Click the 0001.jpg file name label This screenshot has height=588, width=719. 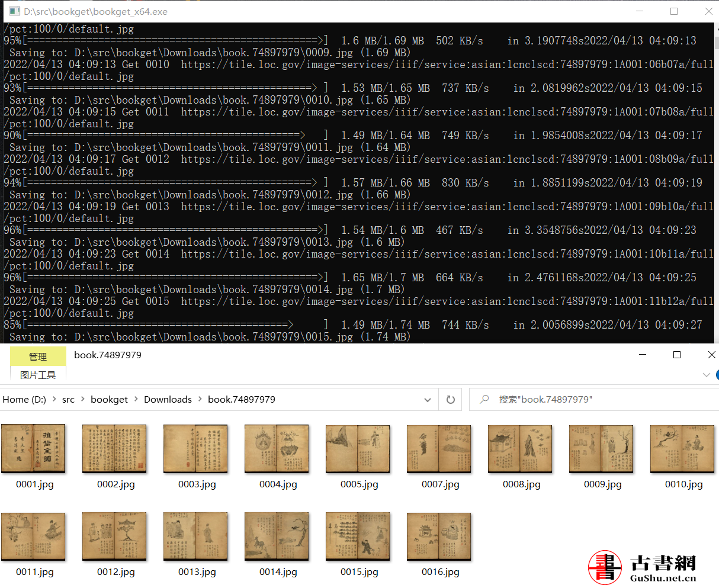tap(35, 484)
